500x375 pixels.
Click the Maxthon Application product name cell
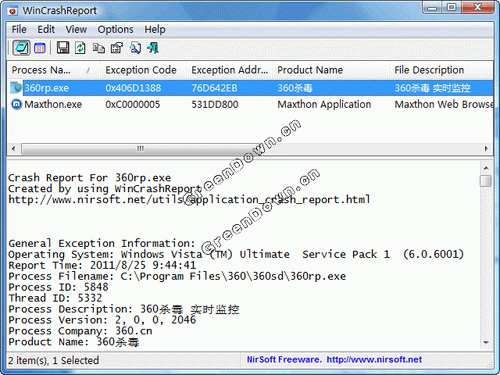point(324,104)
